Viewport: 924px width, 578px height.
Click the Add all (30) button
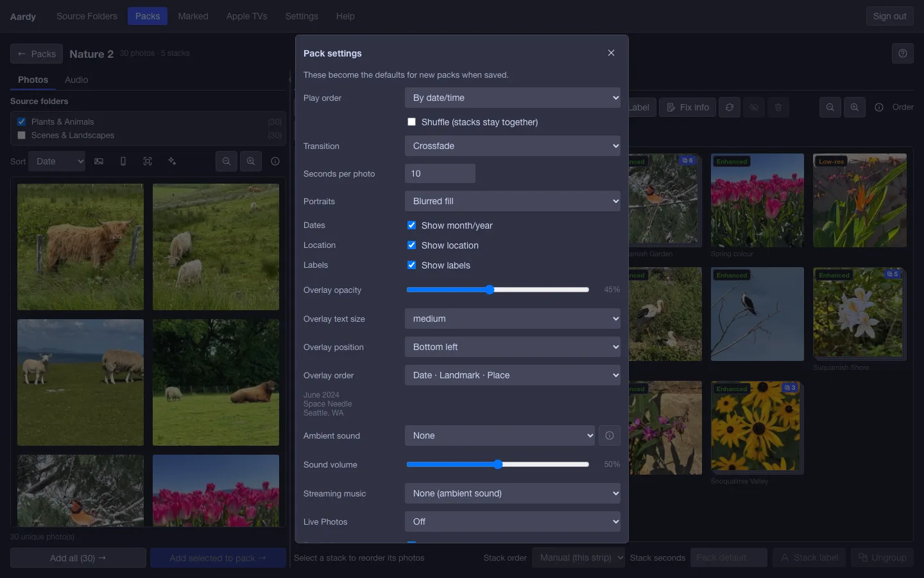[x=78, y=558]
